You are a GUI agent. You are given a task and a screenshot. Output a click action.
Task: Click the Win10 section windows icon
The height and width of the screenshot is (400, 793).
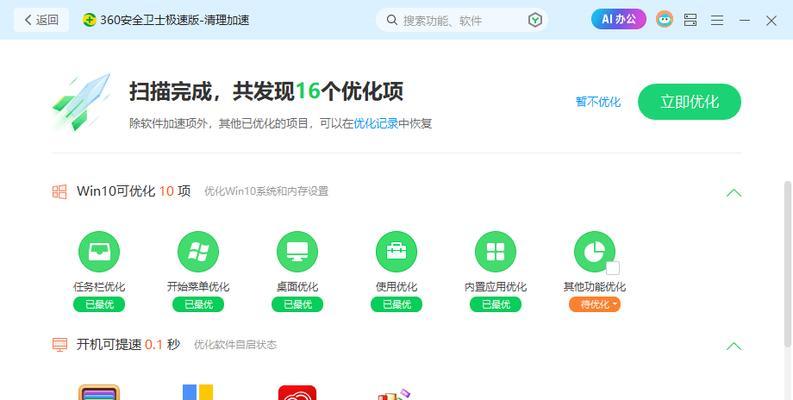pos(60,192)
